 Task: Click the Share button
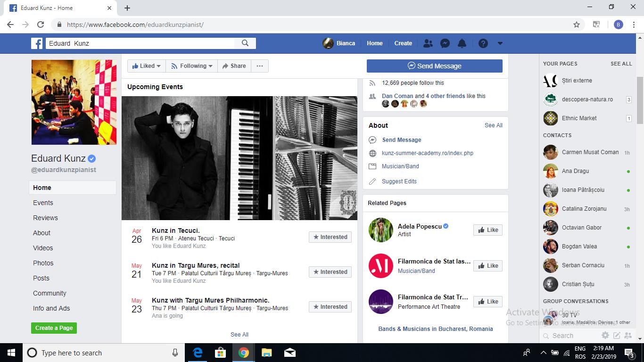coord(234,66)
